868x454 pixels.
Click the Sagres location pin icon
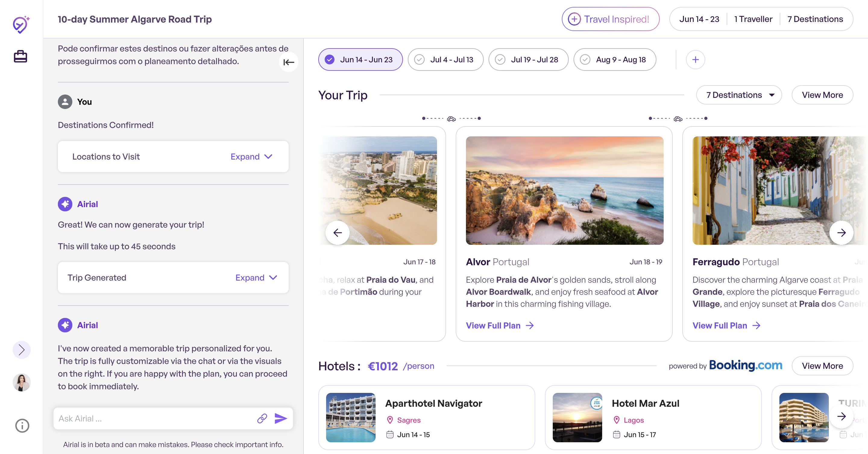click(x=390, y=420)
